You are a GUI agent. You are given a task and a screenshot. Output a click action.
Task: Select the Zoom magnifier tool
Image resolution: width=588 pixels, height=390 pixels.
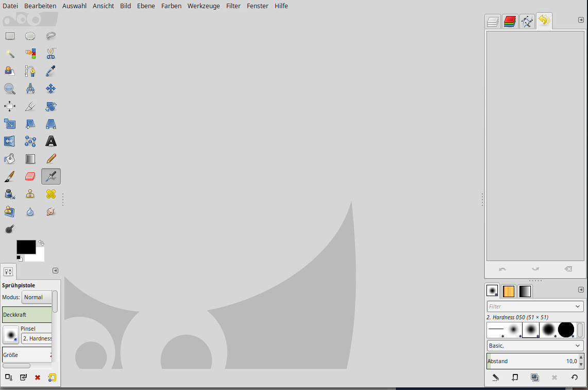click(x=10, y=89)
